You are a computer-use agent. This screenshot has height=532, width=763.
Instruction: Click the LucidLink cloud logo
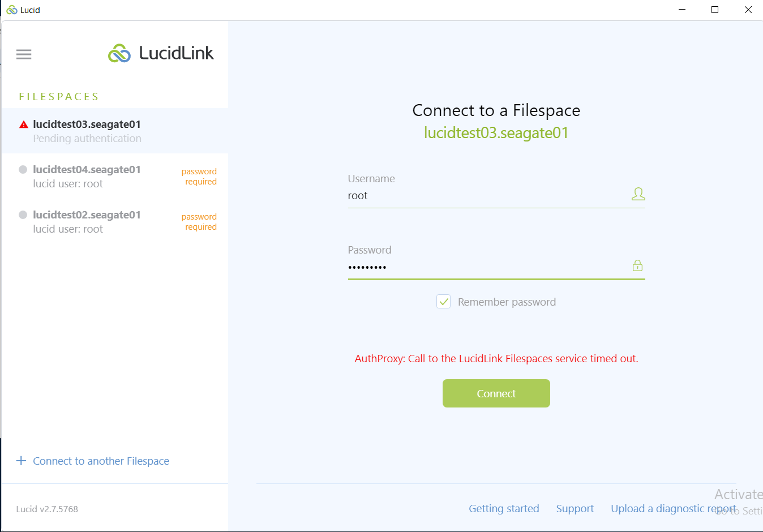coord(119,53)
